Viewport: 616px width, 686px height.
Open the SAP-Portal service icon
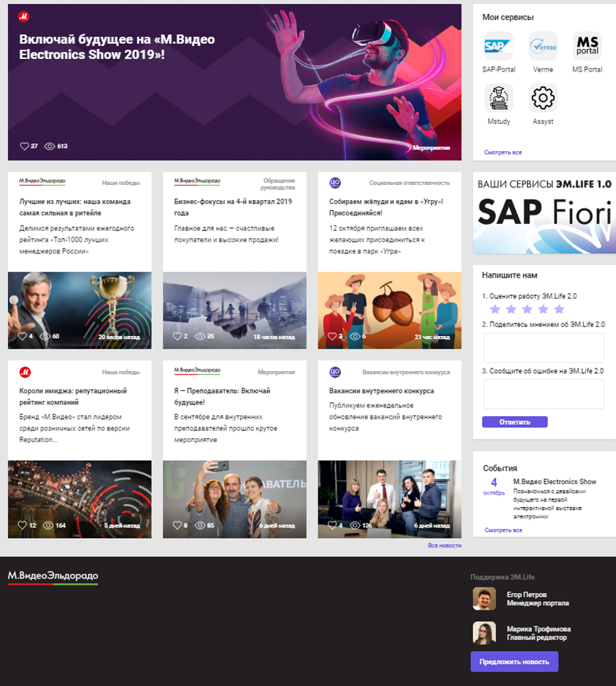point(498,46)
